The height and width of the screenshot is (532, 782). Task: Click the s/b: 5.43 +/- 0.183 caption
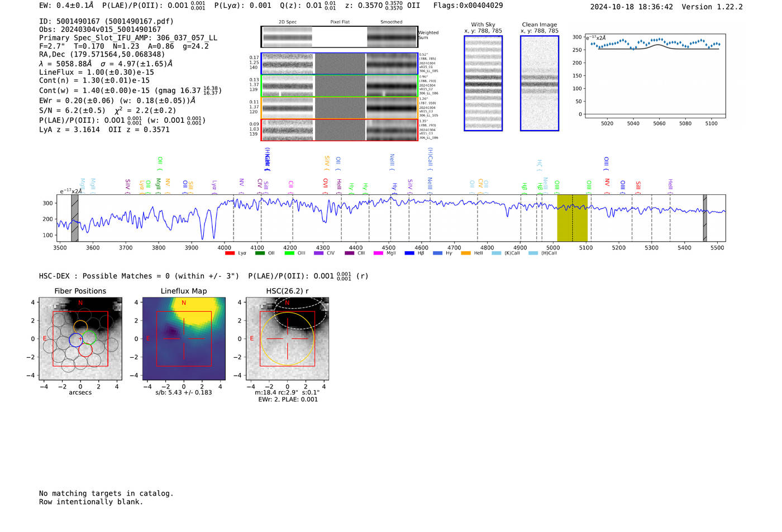point(184,392)
